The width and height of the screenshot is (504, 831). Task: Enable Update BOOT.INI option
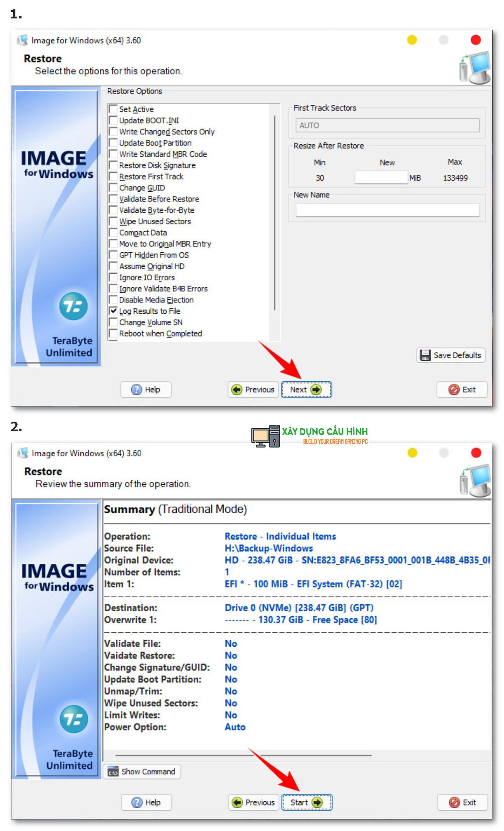pos(113,120)
